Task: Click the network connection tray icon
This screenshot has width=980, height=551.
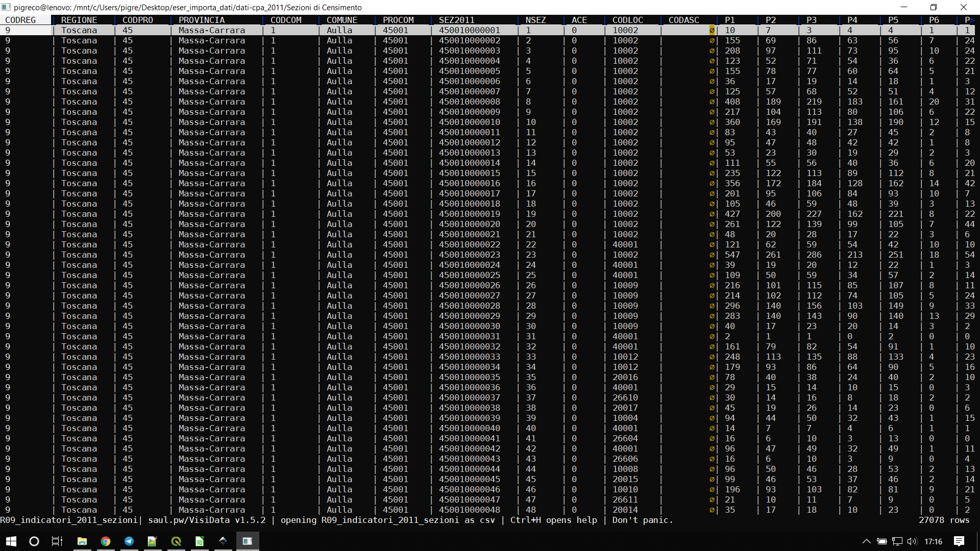Action: click(897, 541)
